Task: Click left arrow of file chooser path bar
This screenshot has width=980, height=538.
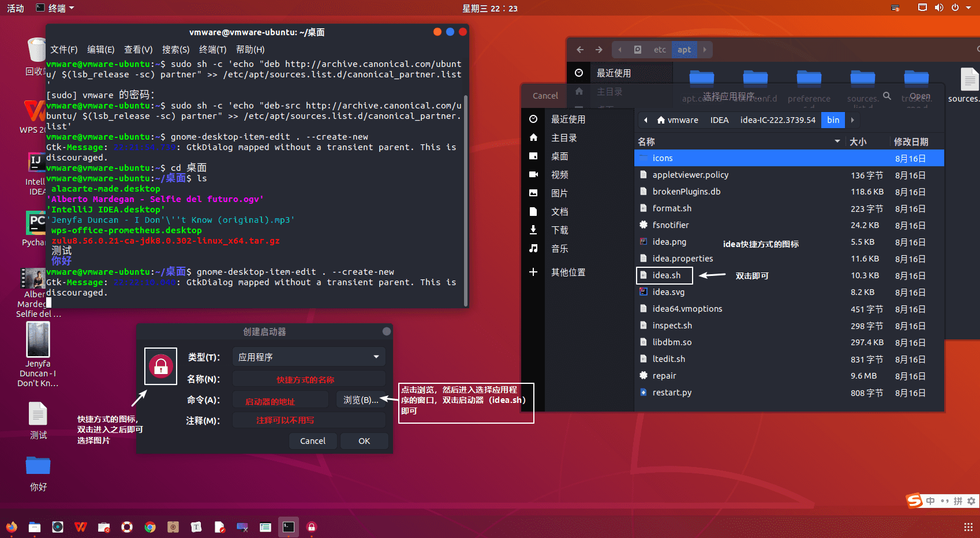Action: [645, 120]
